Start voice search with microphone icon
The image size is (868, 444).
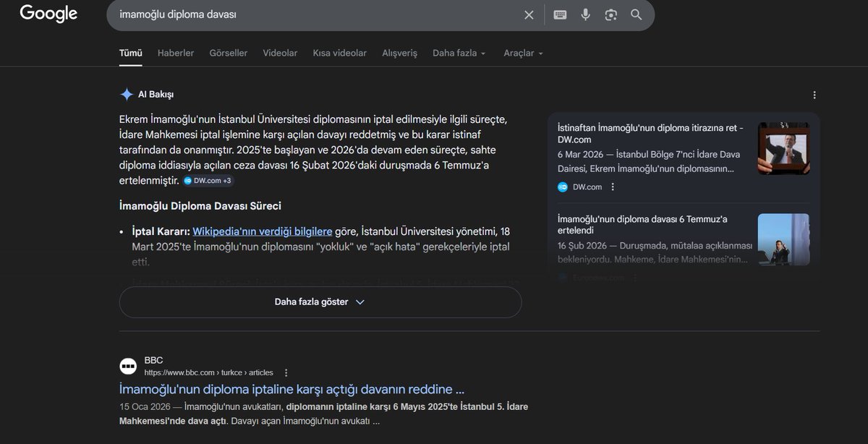[585, 14]
